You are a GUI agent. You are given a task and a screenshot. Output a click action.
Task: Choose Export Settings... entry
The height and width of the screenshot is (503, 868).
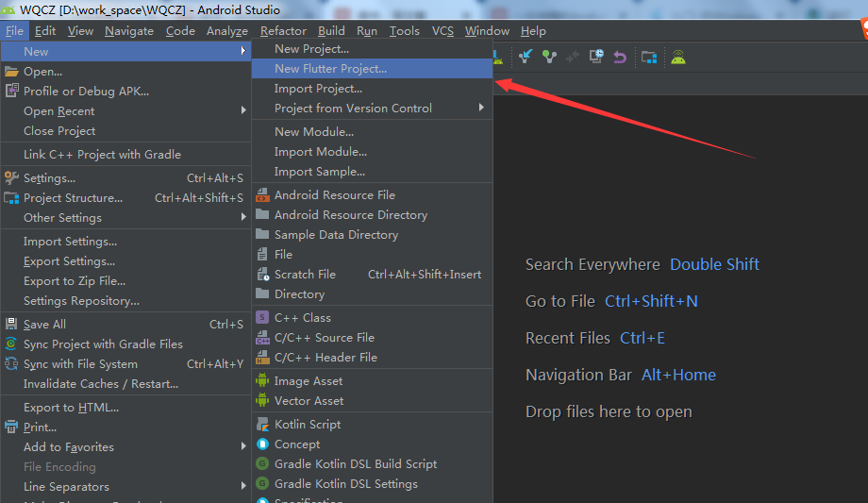(125, 261)
